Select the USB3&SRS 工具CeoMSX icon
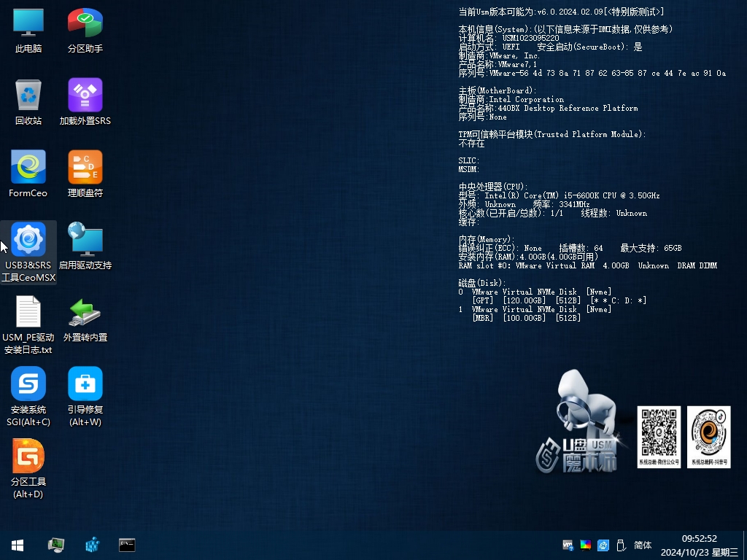Viewport: 747px width, 560px height. tap(28, 253)
